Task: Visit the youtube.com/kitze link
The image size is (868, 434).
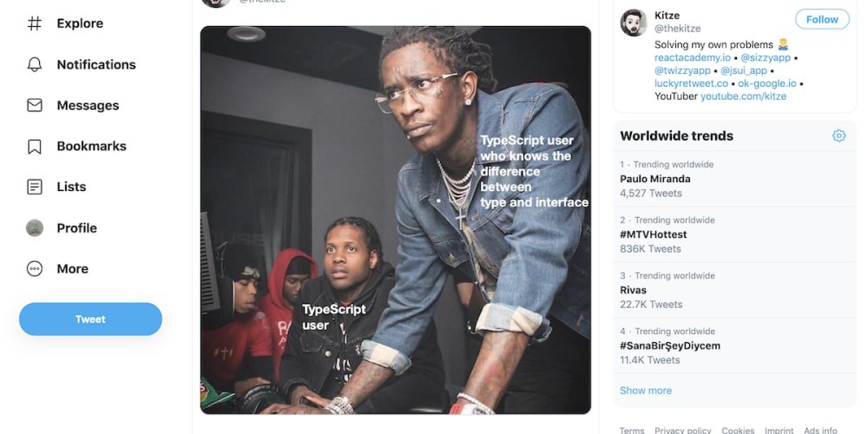Action: tap(743, 96)
